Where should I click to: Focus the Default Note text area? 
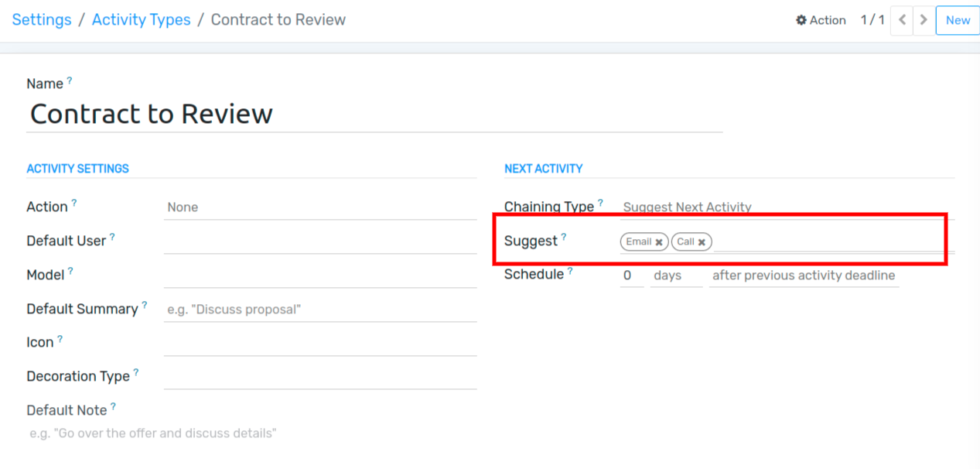(x=251, y=433)
